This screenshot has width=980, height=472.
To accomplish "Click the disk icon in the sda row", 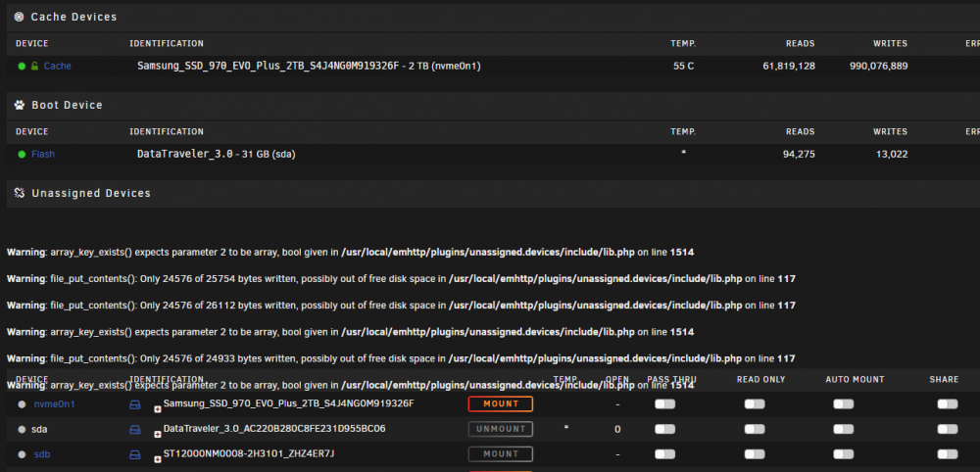I will pos(135,430).
